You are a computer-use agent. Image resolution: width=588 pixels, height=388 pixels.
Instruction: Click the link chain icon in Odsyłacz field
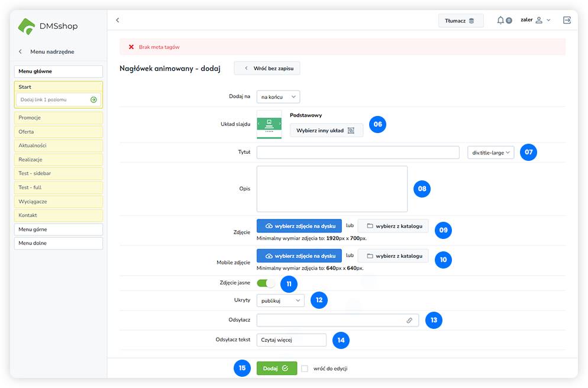pyautogui.click(x=409, y=320)
